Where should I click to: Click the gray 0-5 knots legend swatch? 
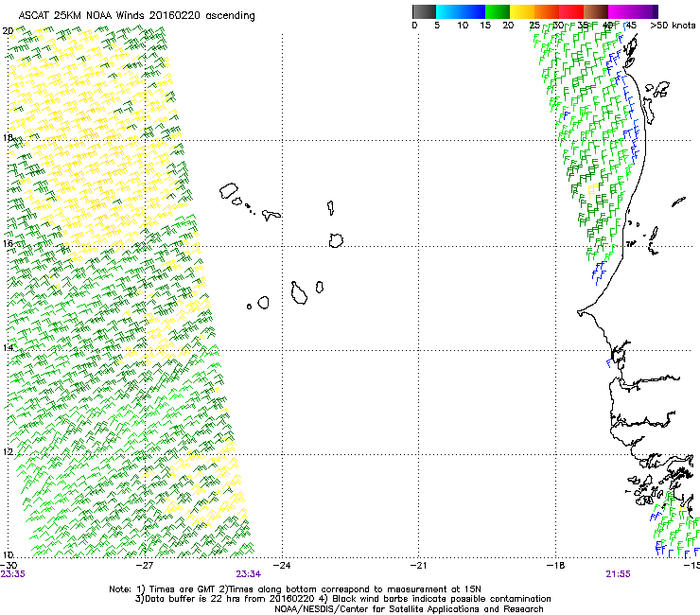[x=424, y=11]
